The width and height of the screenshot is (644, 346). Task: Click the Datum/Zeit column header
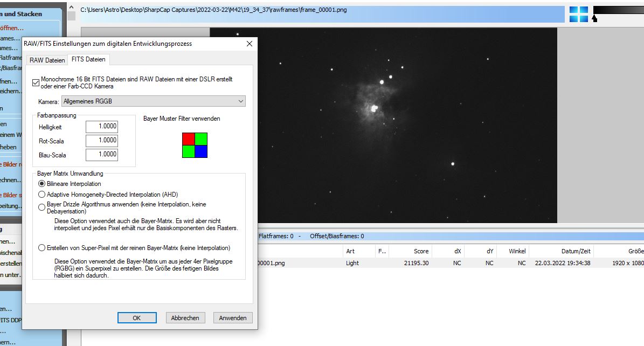(561, 251)
